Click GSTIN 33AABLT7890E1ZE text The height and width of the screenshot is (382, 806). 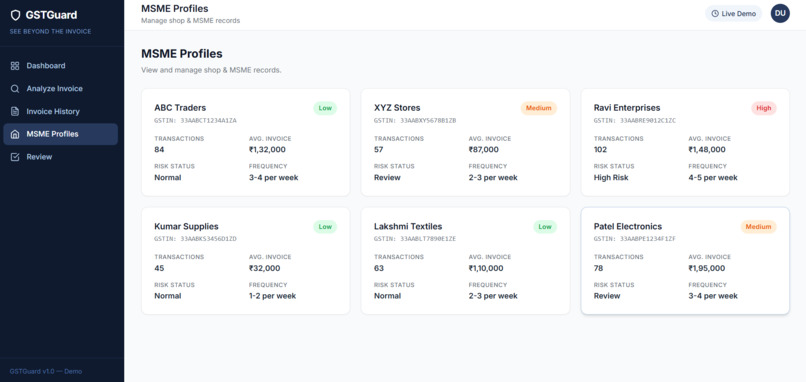click(415, 239)
